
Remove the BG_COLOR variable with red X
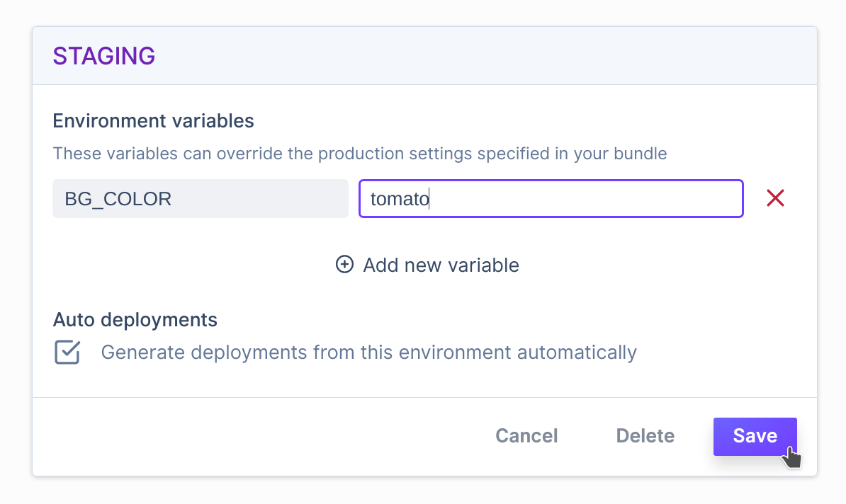click(775, 198)
